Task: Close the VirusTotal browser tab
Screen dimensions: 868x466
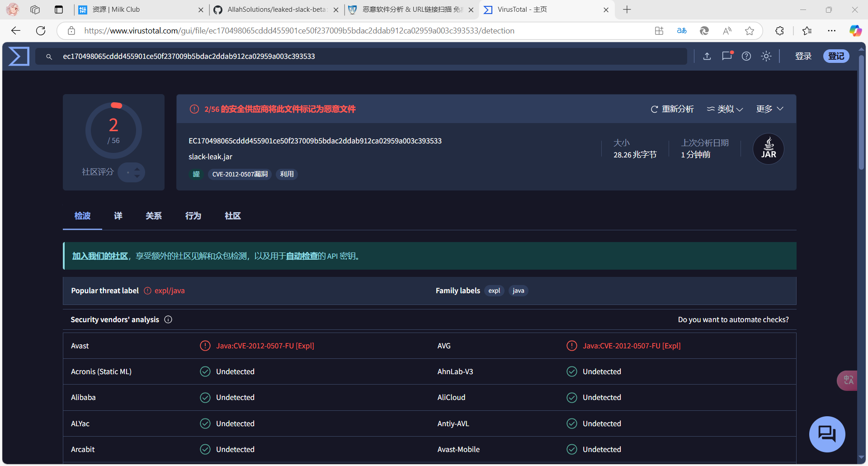Action: tap(606, 10)
